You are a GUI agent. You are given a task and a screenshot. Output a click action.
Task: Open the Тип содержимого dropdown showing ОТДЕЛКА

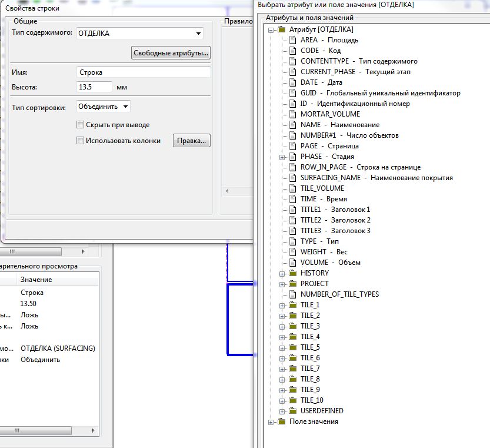coord(139,34)
